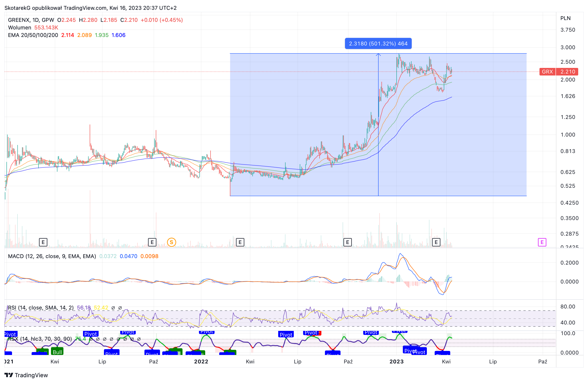Click the blue EMA value 1.606
The image size is (588, 383).
tap(119, 35)
